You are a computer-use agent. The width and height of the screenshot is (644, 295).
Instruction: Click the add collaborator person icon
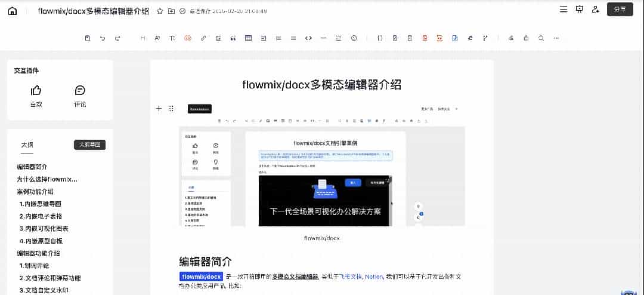click(x=595, y=10)
